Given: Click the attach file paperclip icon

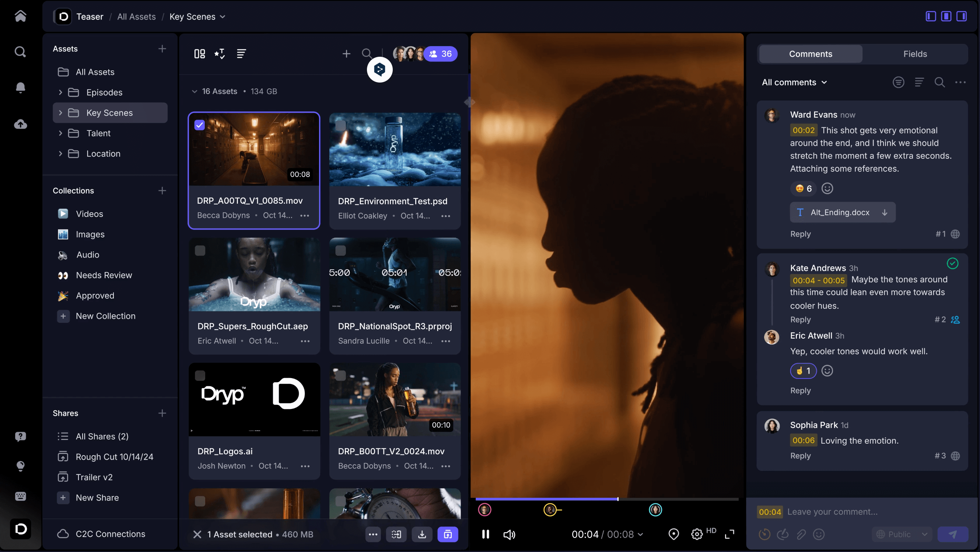Looking at the screenshot, I should coord(801,534).
